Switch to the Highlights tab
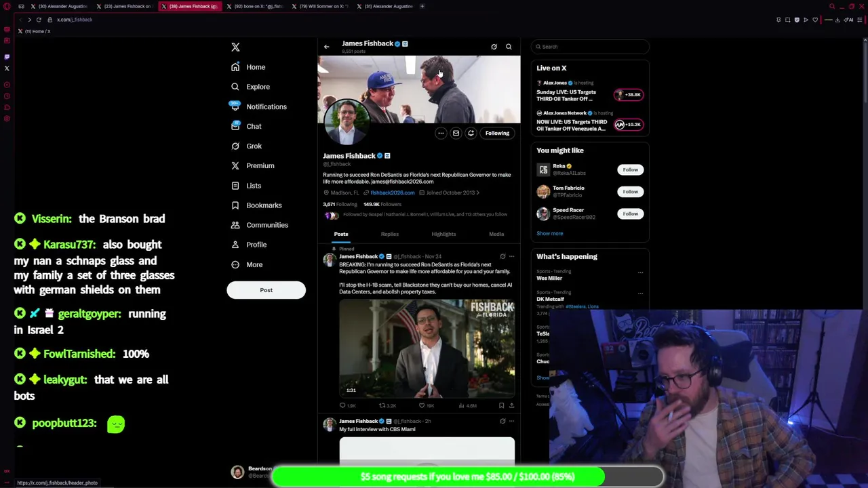Image resolution: width=868 pixels, height=488 pixels. point(443,235)
